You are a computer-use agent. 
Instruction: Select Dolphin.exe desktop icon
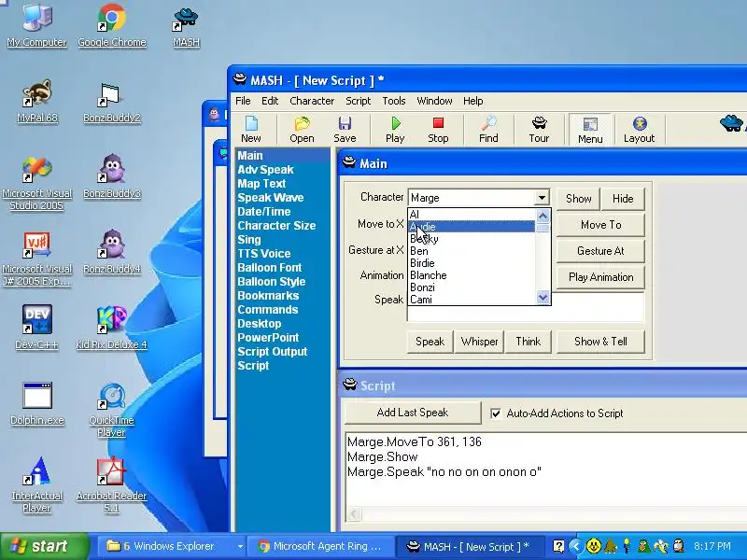coord(36,403)
